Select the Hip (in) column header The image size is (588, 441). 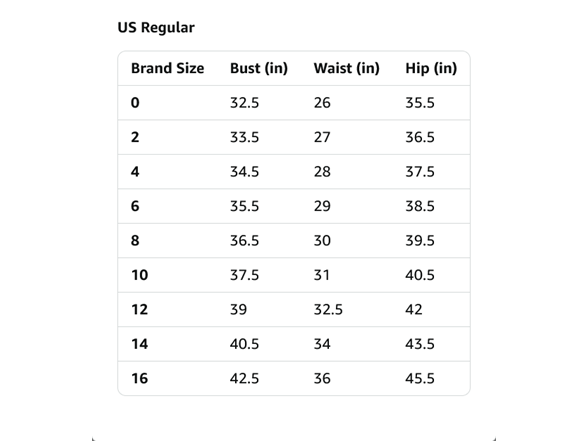[x=431, y=68]
